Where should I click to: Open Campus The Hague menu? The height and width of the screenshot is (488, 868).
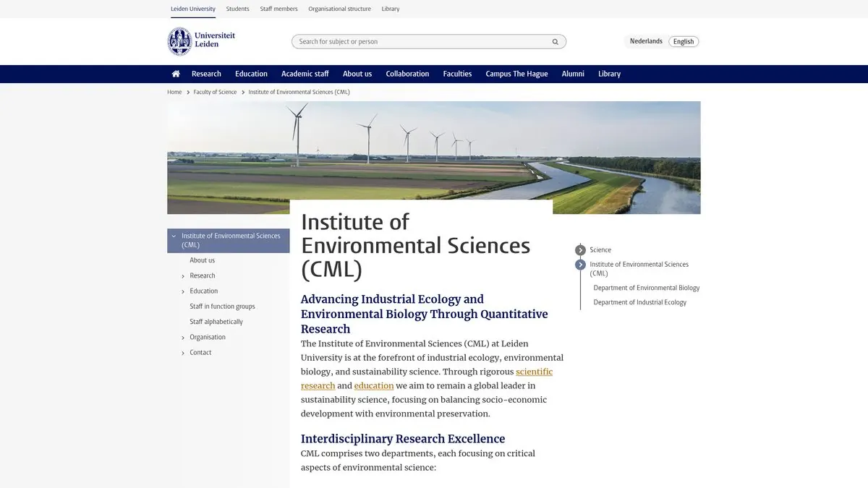[516, 74]
